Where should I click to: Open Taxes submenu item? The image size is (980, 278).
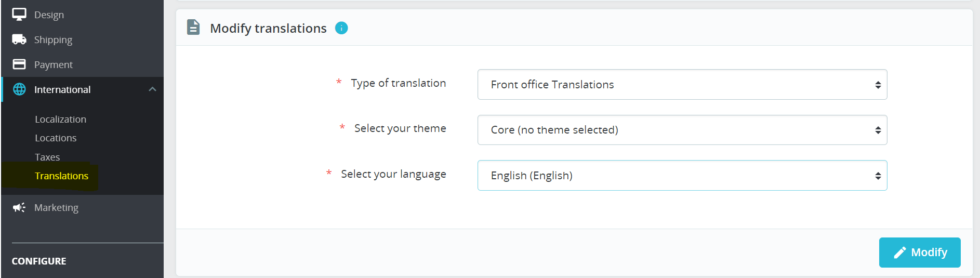click(47, 157)
